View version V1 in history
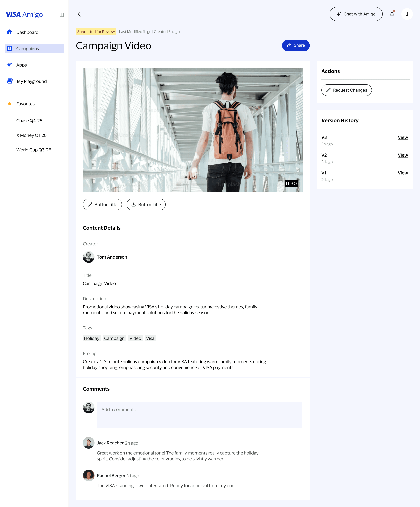 coord(403,173)
